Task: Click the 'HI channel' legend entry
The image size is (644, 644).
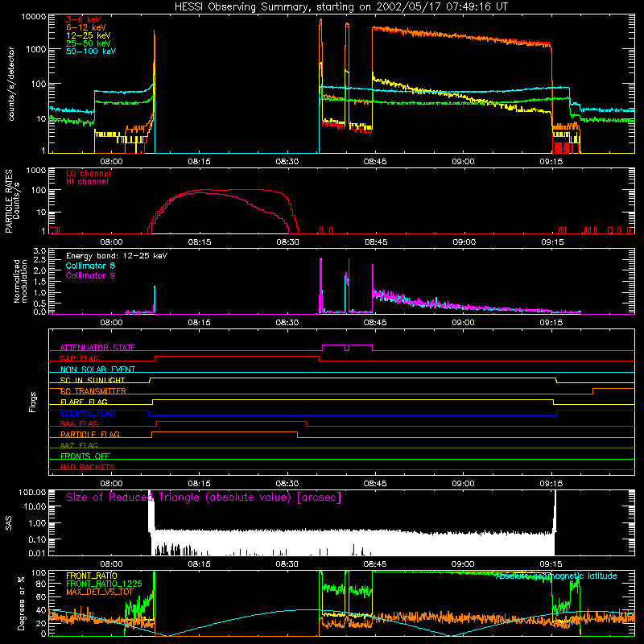Action: [87, 181]
